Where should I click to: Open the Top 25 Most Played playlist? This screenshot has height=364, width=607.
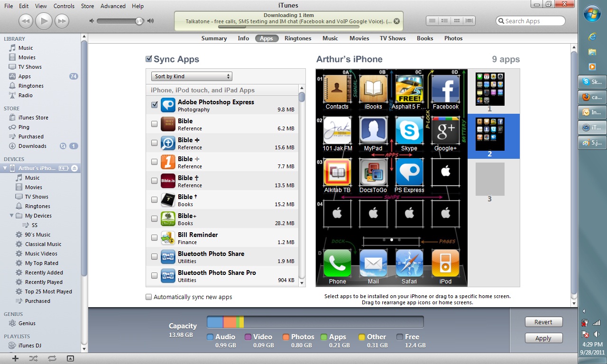coord(48,291)
